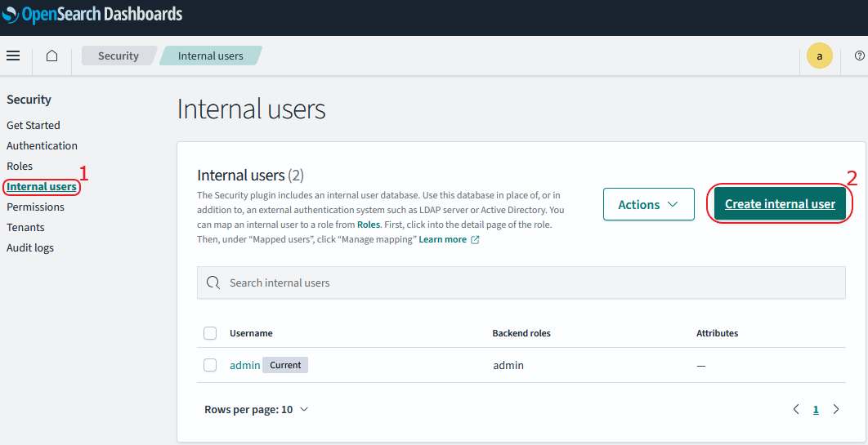Click the Security breadcrumb
868x445 pixels.
coord(119,56)
